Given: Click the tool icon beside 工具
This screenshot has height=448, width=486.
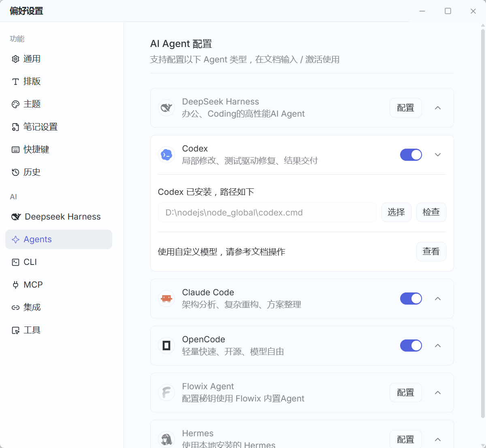Looking at the screenshot, I should pyautogui.click(x=15, y=330).
